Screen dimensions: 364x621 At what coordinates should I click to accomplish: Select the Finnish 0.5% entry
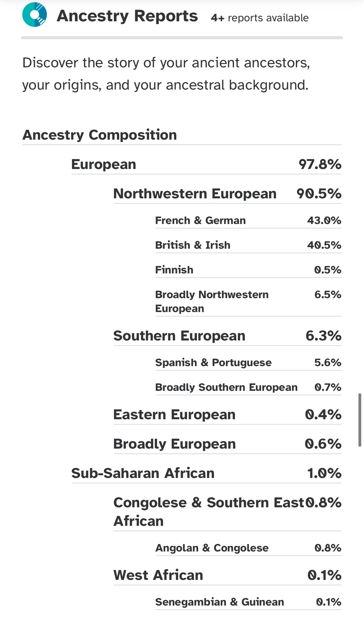tap(248, 270)
